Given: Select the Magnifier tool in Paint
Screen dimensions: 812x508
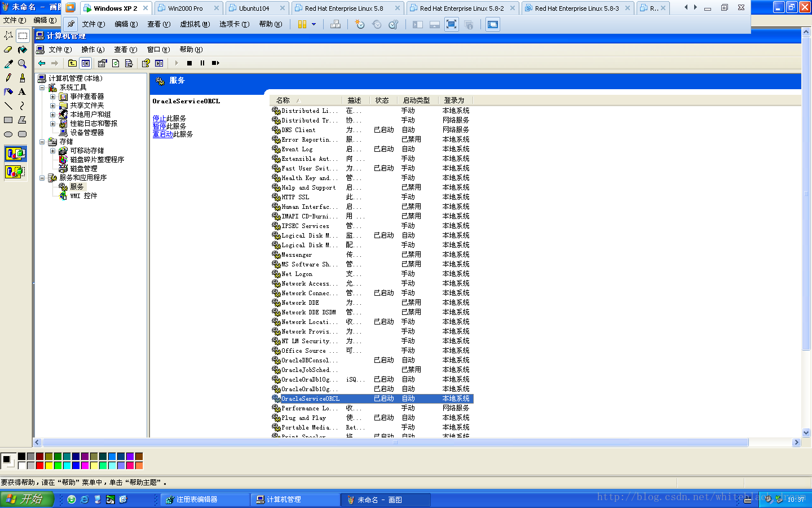Looking at the screenshot, I should click(x=22, y=64).
